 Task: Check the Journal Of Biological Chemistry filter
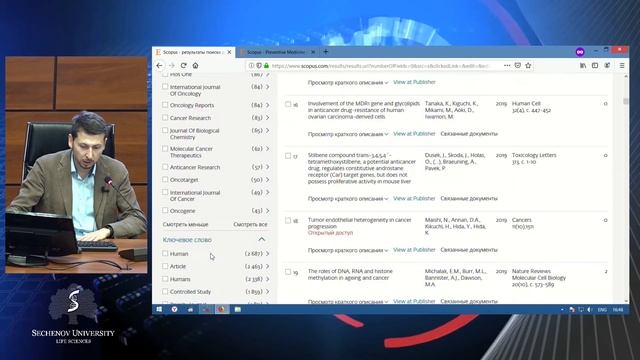pos(165,130)
